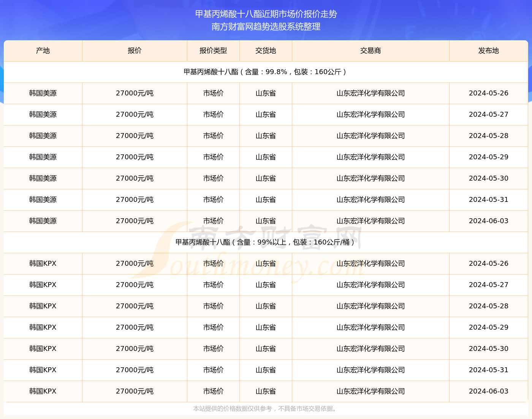The image size is (532, 419).
Task: Click the 韩国KPX price on 2024-05-27
Action: (x=135, y=285)
